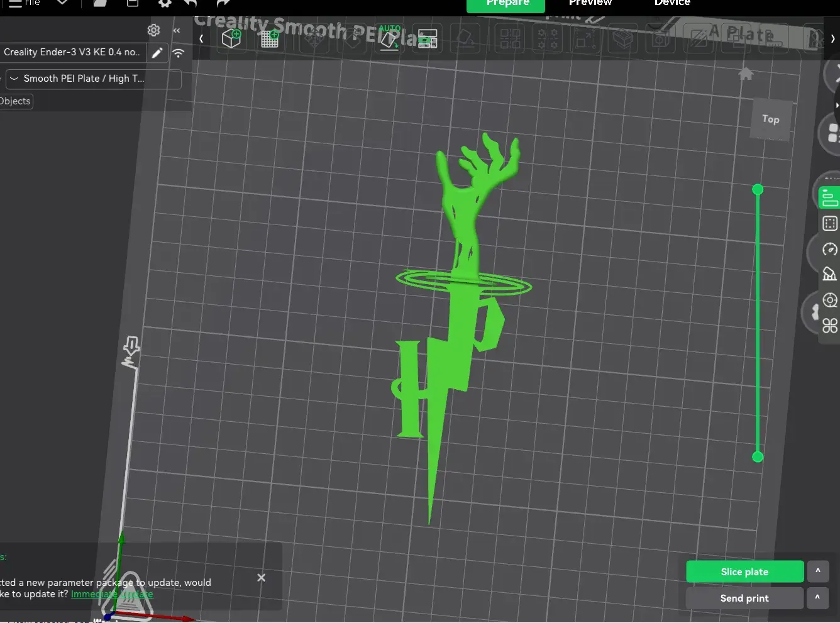Screen dimensions: 840x623
Task: Click the undo arrow
Action: (x=191, y=3)
